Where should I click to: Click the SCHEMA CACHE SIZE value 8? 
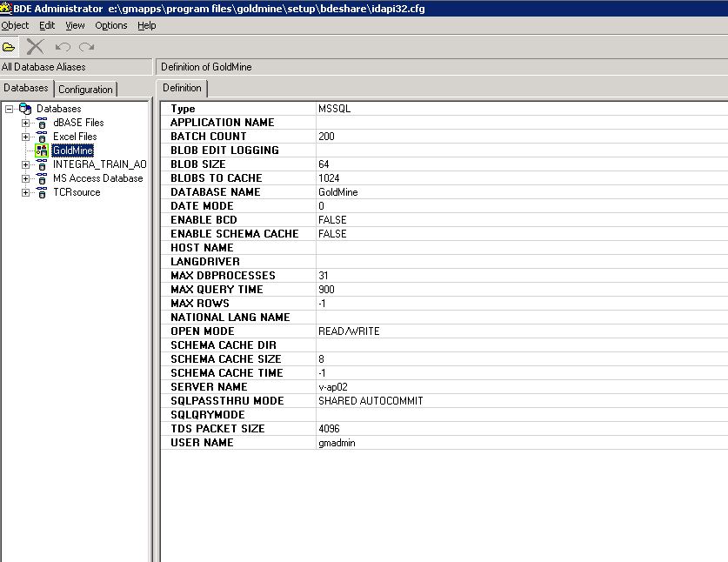(x=321, y=359)
